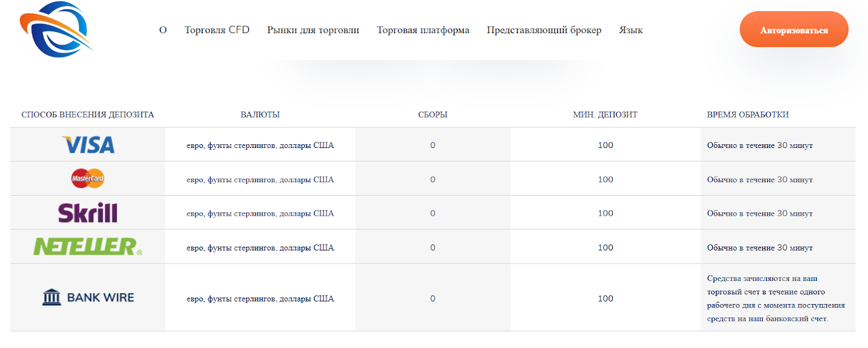Click the Bank Wire building icon

coord(52,297)
